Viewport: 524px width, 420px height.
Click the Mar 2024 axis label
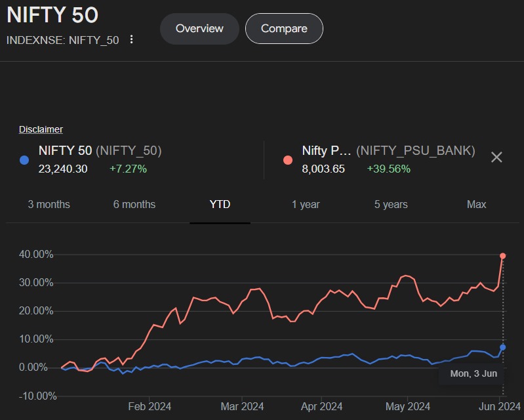pyautogui.click(x=242, y=407)
